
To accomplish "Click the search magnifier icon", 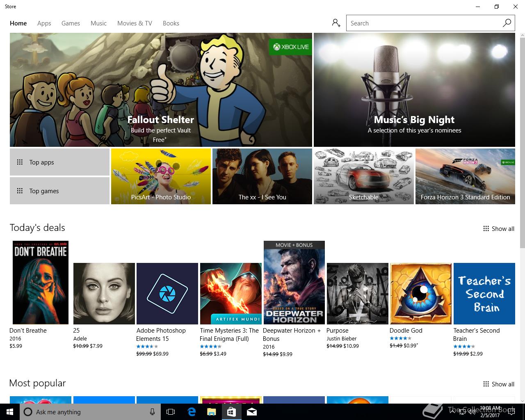I will (x=507, y=23).
